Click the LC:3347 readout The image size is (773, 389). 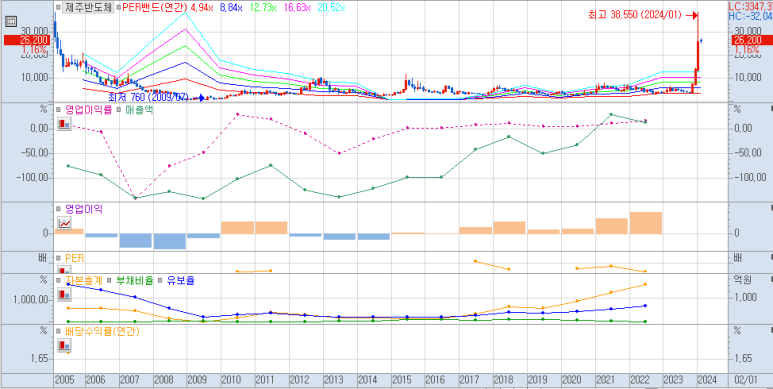(751, 6)
